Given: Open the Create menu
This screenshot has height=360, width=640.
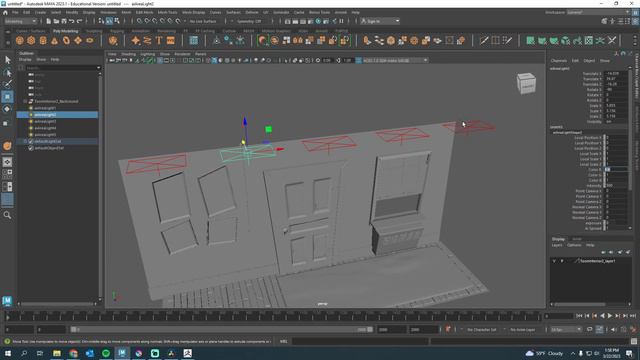Looking at the screenshot, I should (40, 13).
